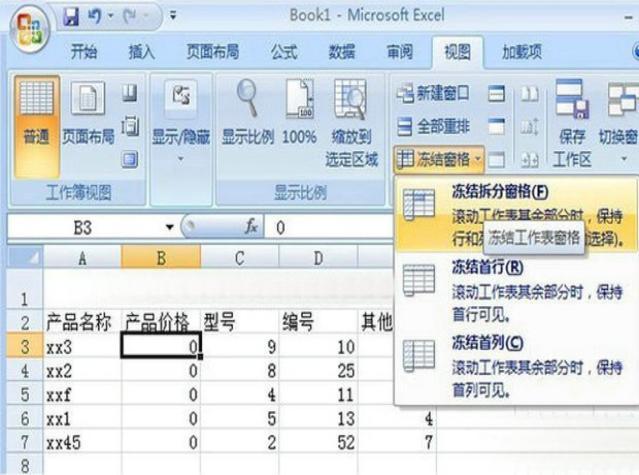Expand the Undo history dropdown arrow
639x475 pixels.
[110, 16]
